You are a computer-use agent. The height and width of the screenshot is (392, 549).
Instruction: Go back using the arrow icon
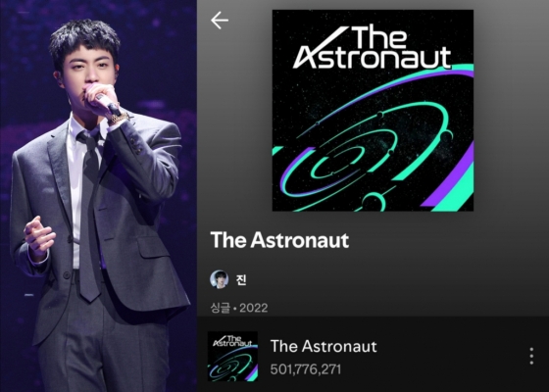(220, 20)
